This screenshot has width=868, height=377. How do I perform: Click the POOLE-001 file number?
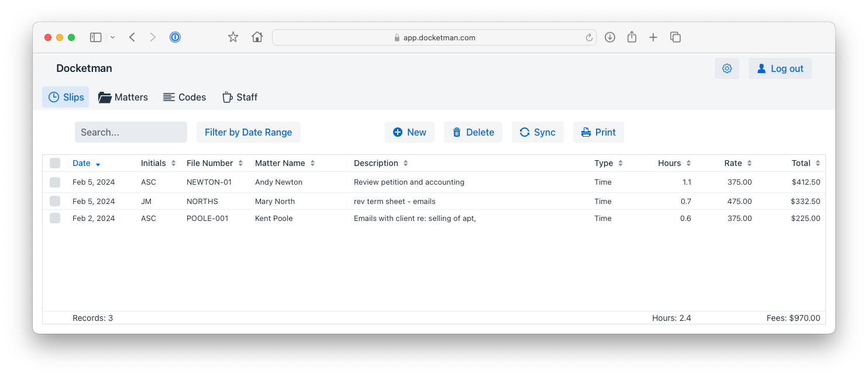207,218
